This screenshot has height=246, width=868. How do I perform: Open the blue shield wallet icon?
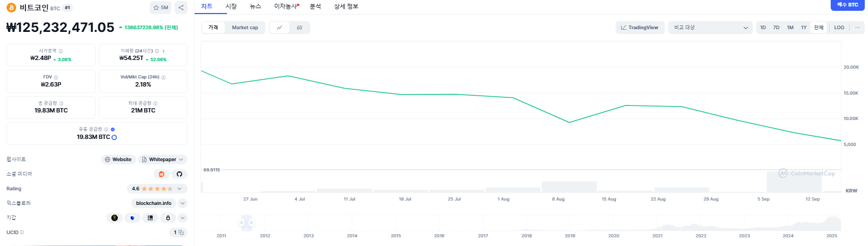pyautogui.click(x=132, y=218)
